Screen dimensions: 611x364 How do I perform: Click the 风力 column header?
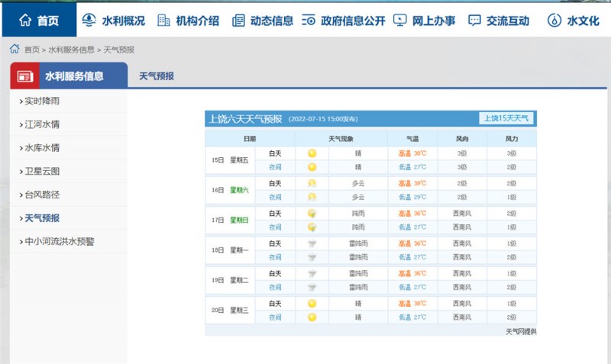tap(512, 139)
